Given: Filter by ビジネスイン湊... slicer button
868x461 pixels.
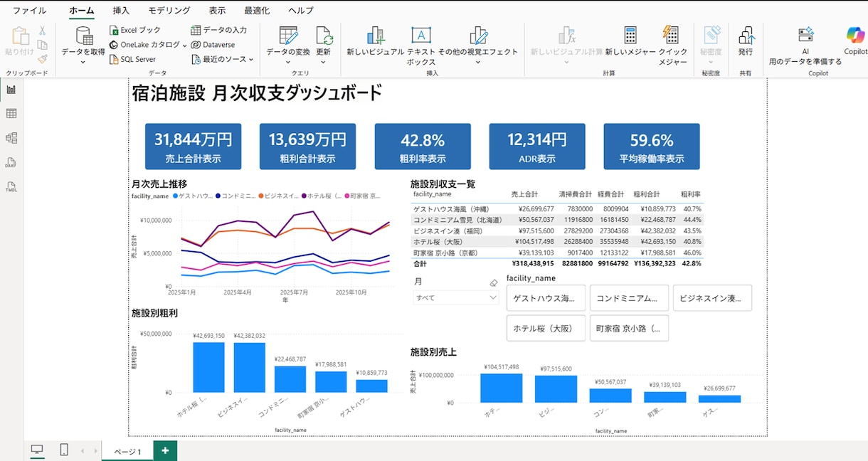Looking at the screenshot, I should click(x=712, y=298).
